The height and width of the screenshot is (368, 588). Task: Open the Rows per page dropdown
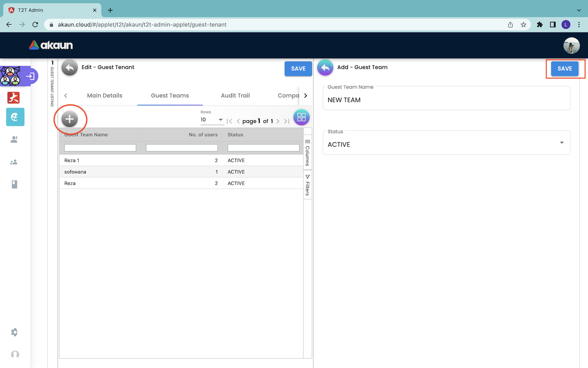(x=212, y=120)
